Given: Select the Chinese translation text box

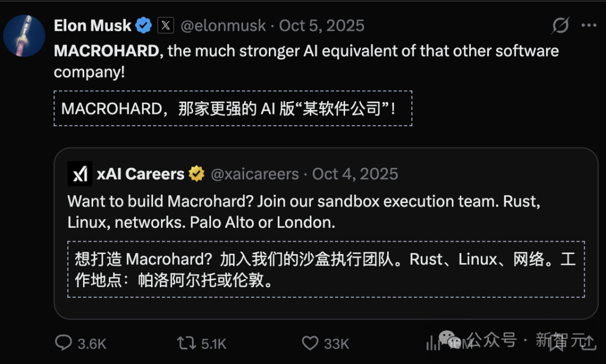Looking at the screenshot, I should click(232, 108).
